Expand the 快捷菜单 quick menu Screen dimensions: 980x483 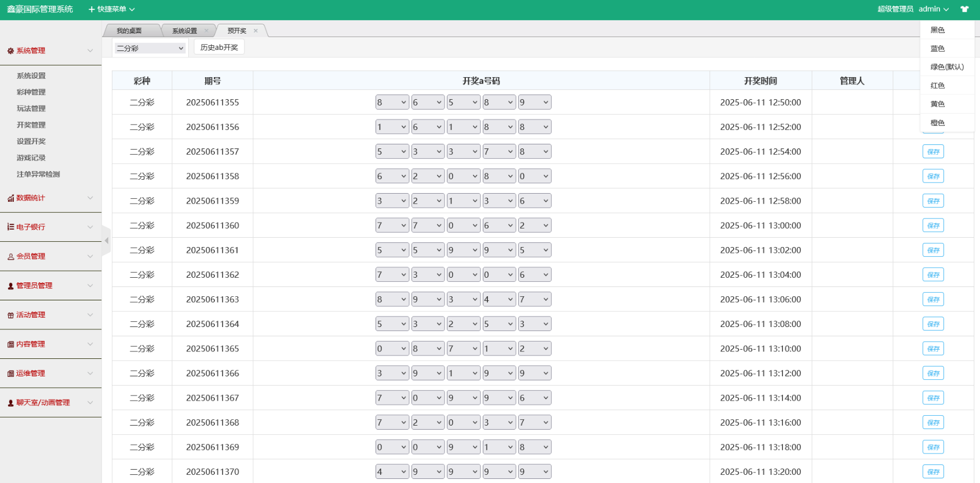click(x=112, y=9)
